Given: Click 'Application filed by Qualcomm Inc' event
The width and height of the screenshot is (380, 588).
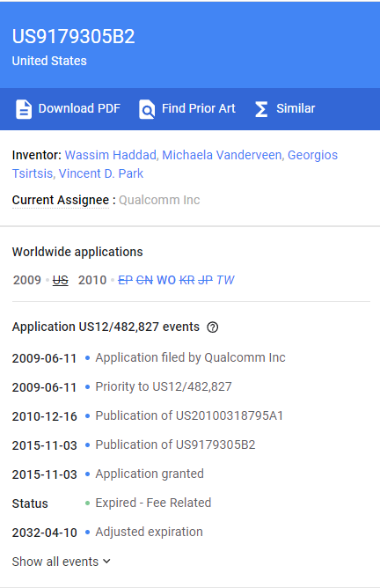Looking at the screenshot, I should (x=190, y=357).
